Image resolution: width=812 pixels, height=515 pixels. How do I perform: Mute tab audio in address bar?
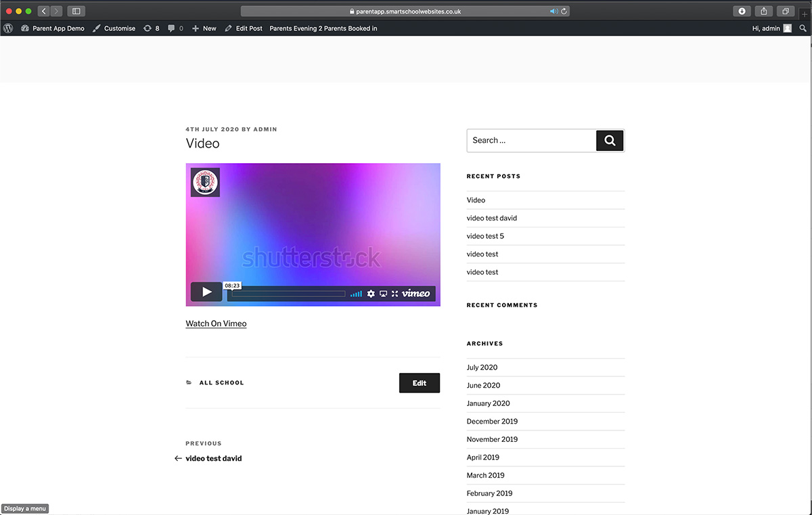(554, 12)
